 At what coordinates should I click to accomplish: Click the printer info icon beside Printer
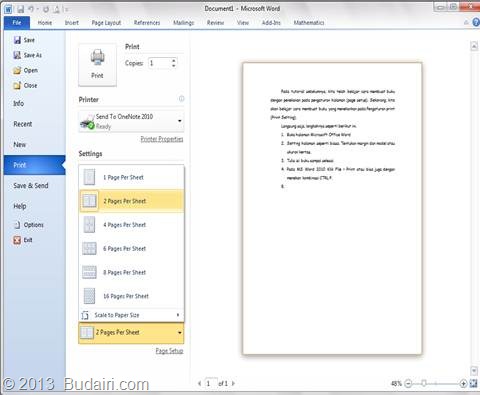tap(181, 99)
